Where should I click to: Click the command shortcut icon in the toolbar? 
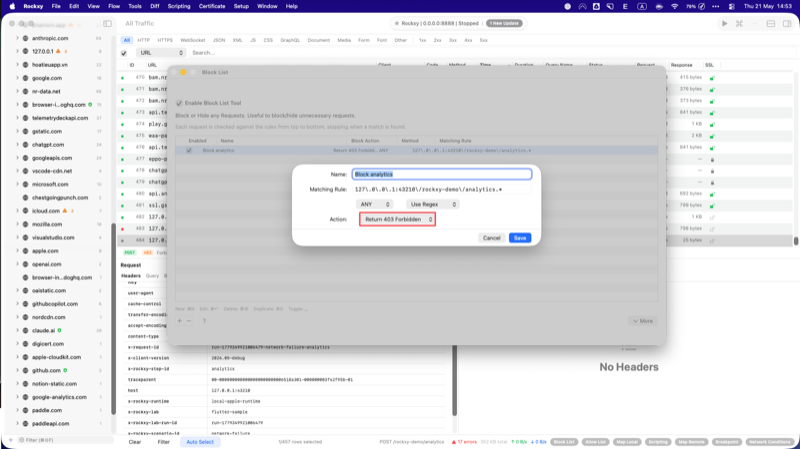[739, 23]
